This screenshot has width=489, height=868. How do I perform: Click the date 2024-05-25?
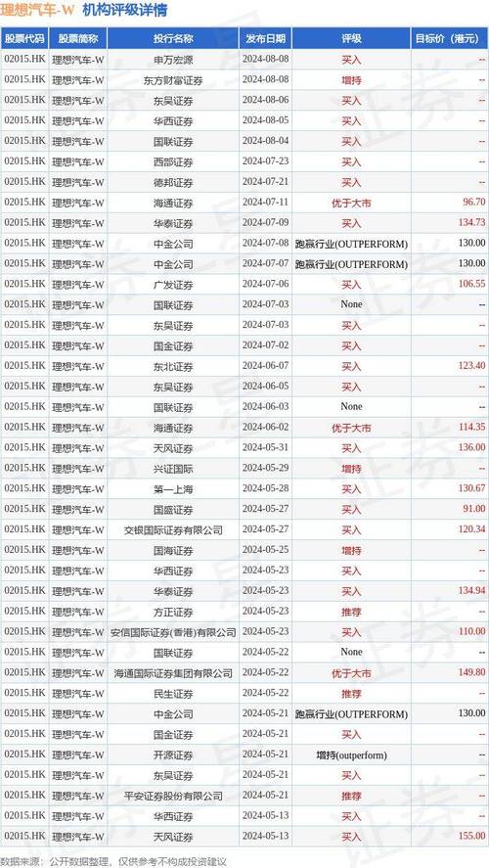click(265, 550)
